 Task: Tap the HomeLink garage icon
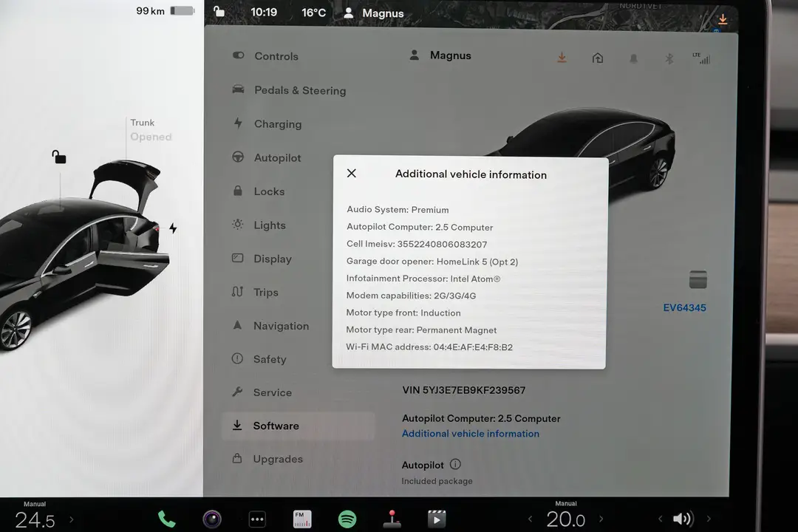pos(598,58)
